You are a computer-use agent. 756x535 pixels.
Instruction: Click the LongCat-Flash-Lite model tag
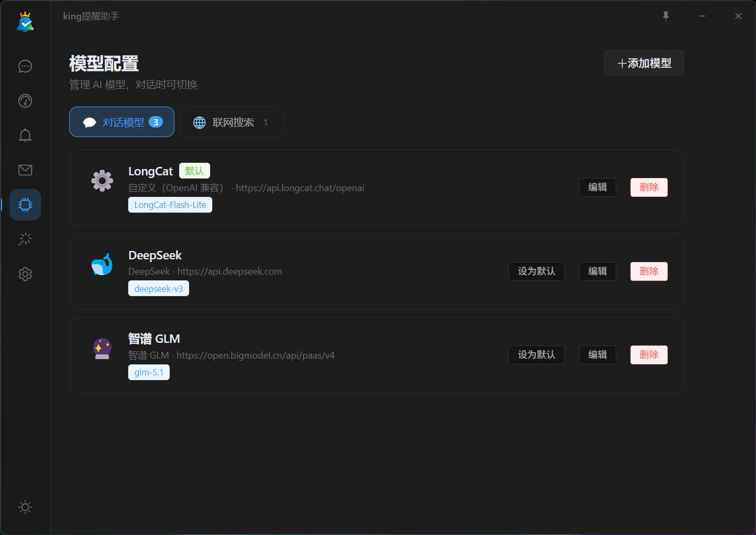[170, 205]
